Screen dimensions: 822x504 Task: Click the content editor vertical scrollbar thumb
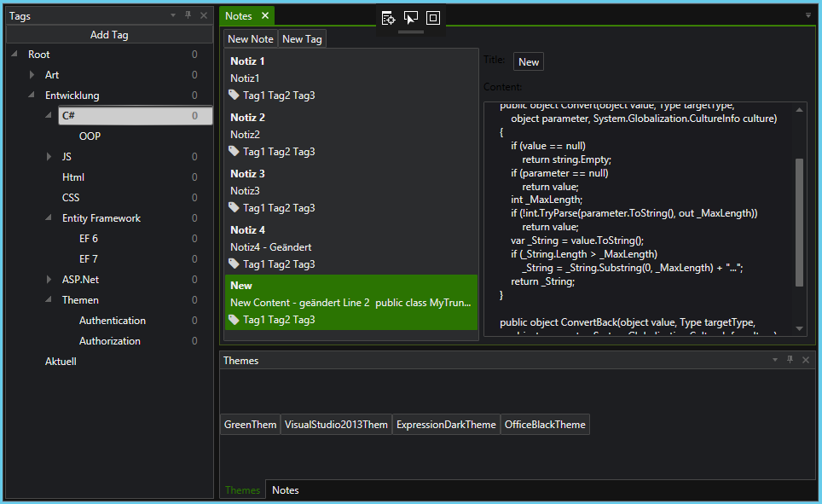[799, 222]
